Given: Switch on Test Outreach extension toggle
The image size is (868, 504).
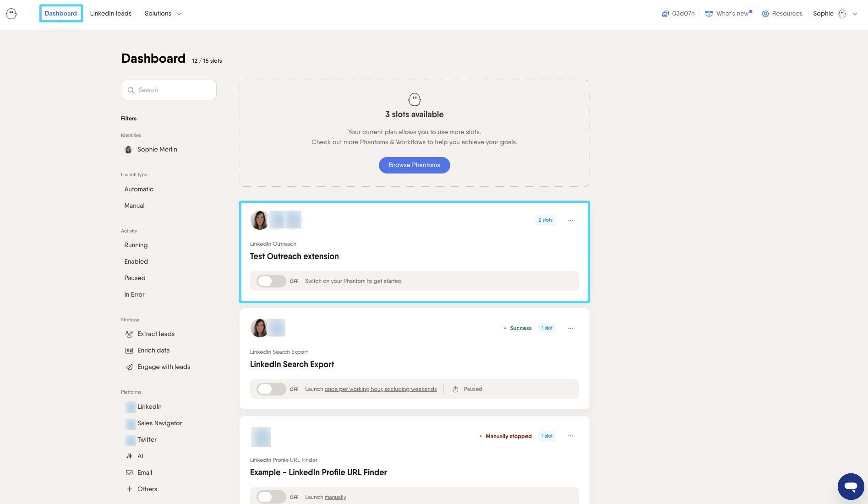Looking at the screenshot, I should coord(271,281).
